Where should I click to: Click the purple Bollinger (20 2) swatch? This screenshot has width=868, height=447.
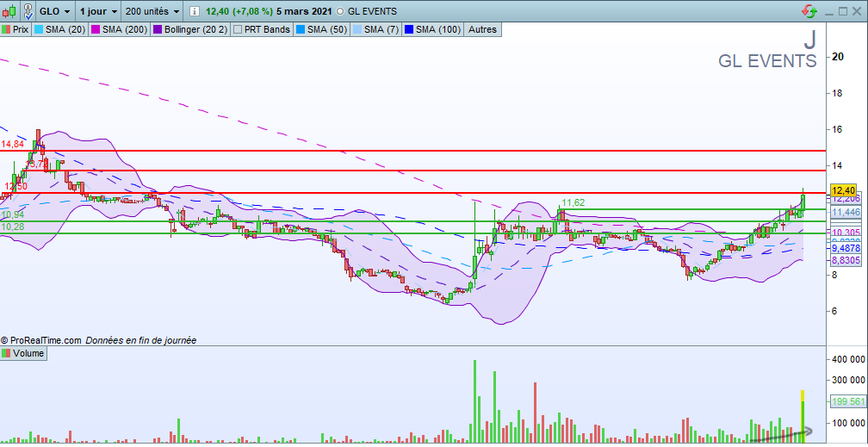156,29
